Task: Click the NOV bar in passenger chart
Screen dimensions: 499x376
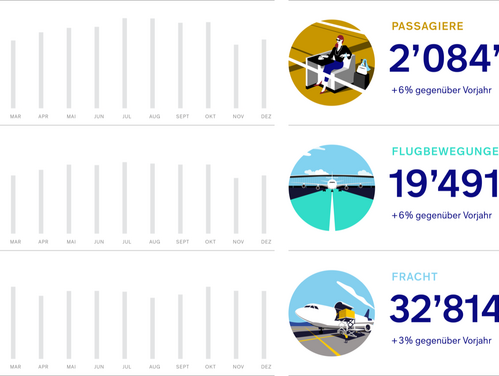Action: pyautogui.click(x=236, y=76)
